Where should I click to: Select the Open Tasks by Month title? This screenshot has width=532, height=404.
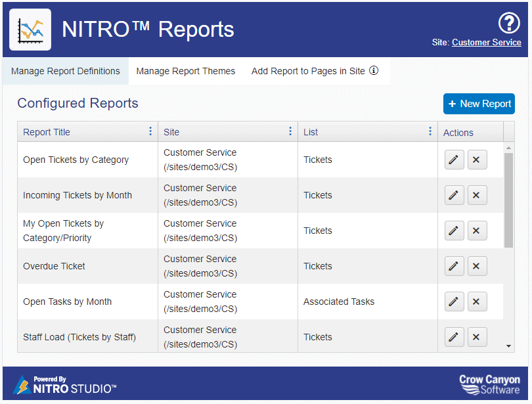tap(67, 302)
